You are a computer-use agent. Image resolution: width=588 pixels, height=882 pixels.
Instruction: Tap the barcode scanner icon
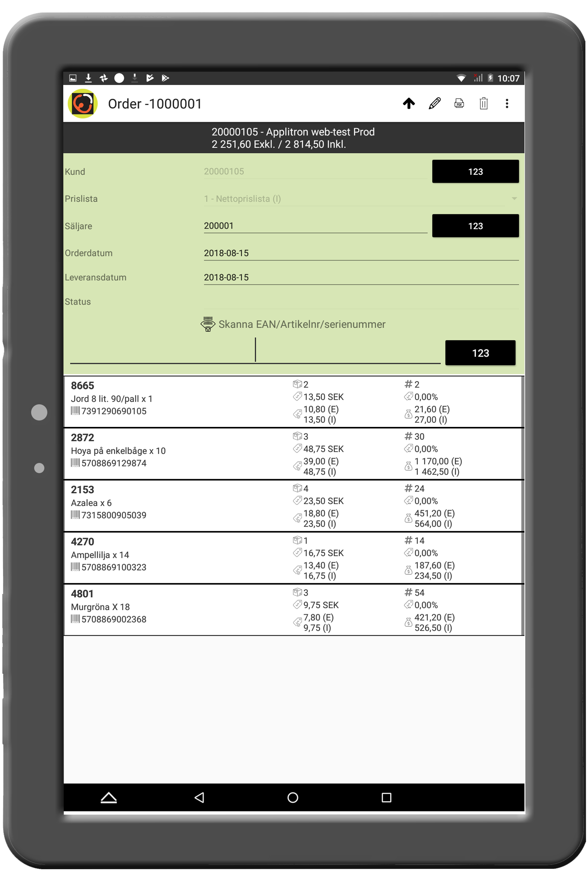208,324
